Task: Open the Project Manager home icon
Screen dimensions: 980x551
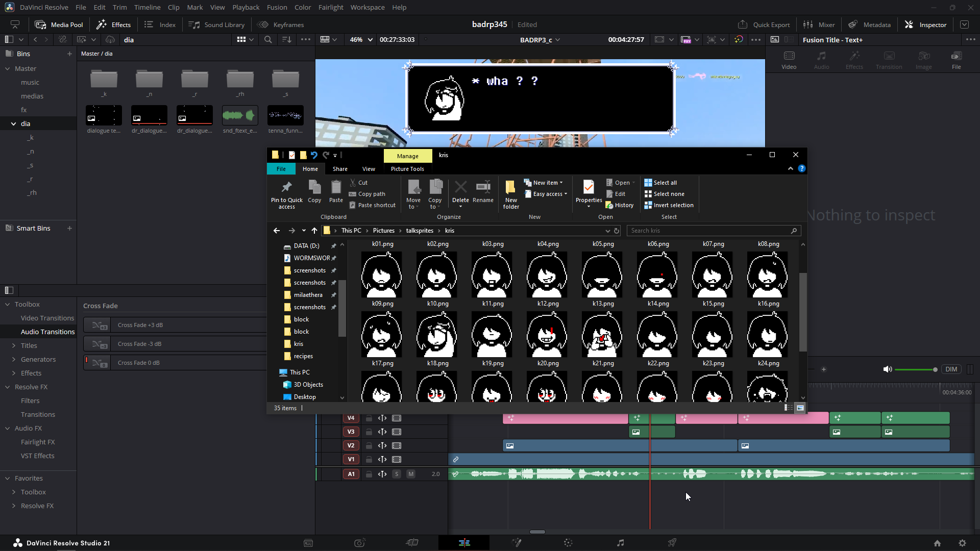Action: tap(937, 543)
